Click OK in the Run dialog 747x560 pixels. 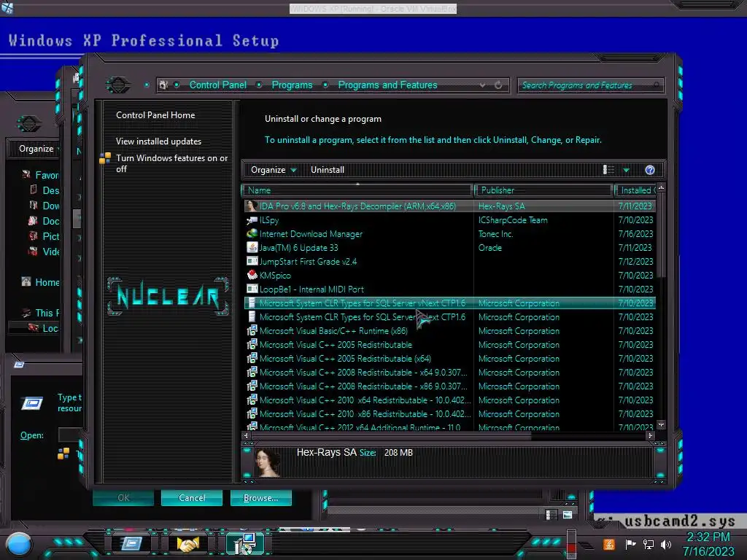[x=123, y=497]
